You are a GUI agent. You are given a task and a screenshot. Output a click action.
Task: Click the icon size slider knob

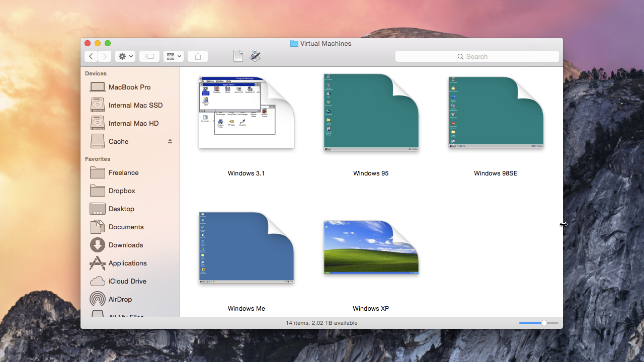pyautogui.click(x=544, y=323)
